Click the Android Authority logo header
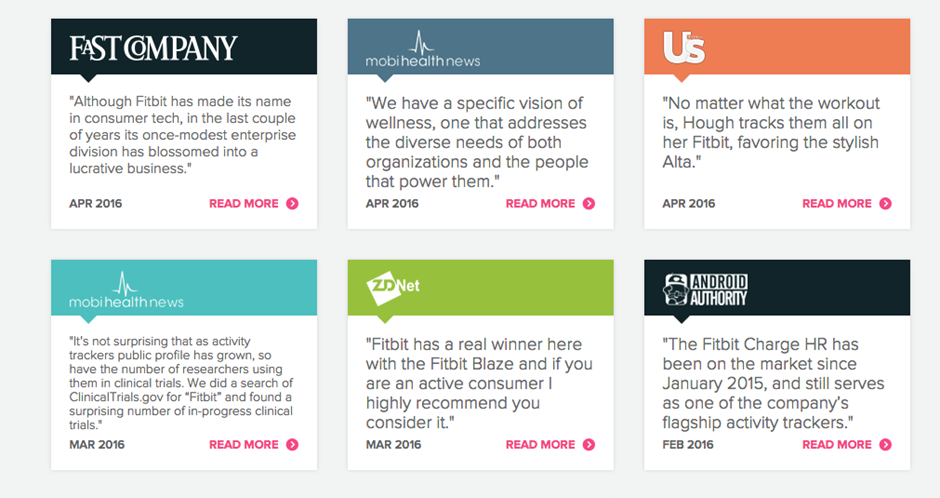 705,289
